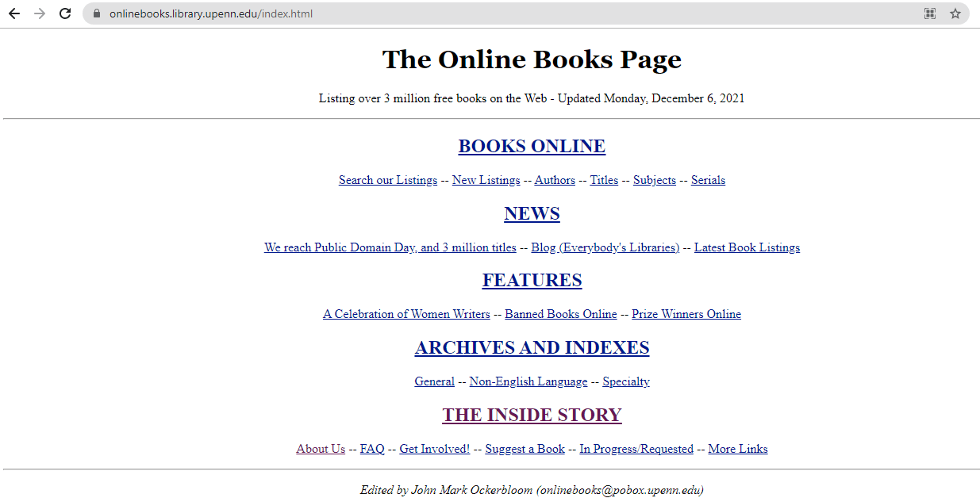View site info via the padlock icon

97,13
